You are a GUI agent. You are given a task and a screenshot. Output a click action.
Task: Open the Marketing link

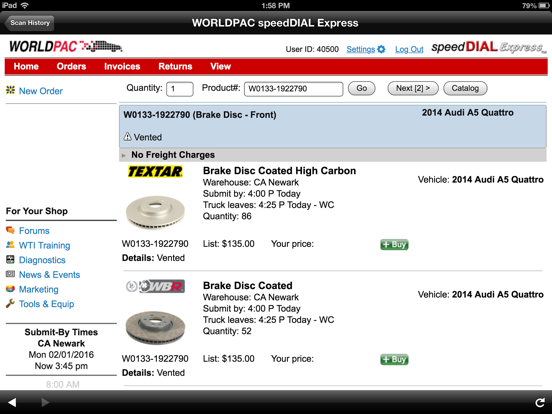[x=39, y=289]
